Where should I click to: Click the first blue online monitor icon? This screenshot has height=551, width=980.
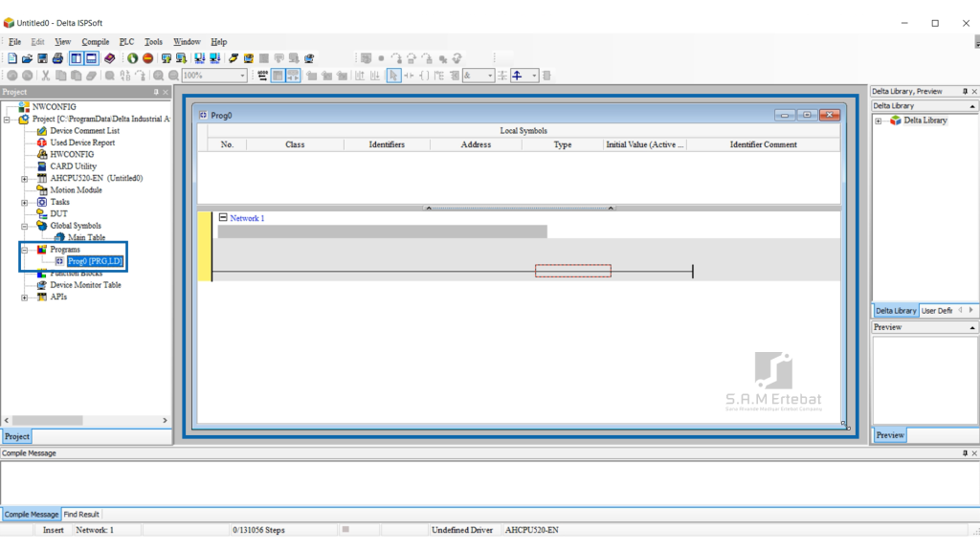click(x=199, y=58)
